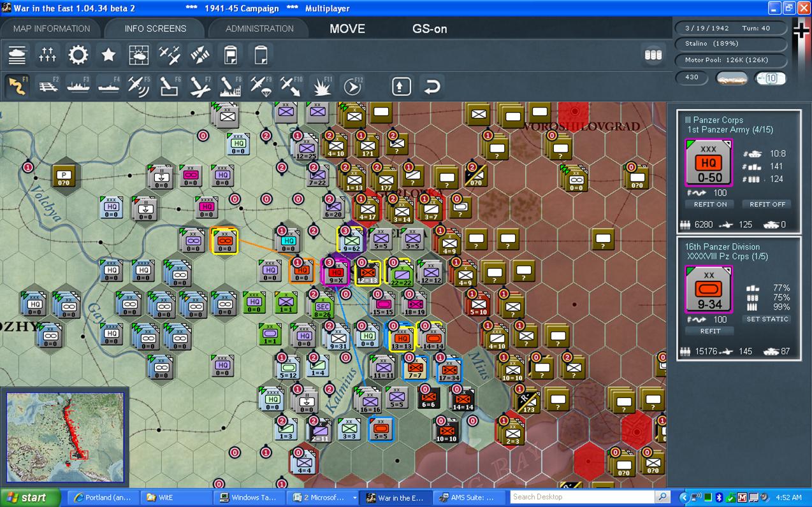
Task: Select the F6 bomb unit mode
Action: 170,86
